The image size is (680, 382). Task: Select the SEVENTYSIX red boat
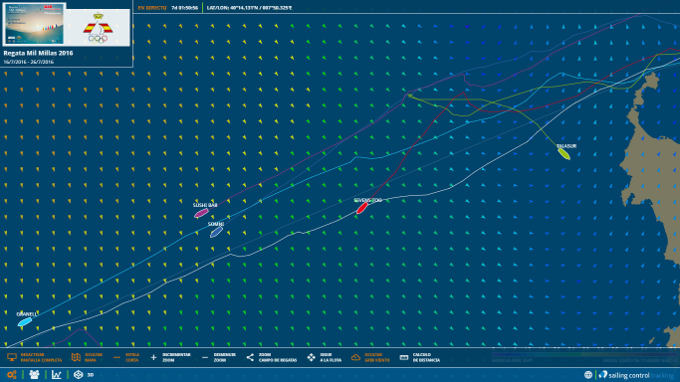click(362, 209)
